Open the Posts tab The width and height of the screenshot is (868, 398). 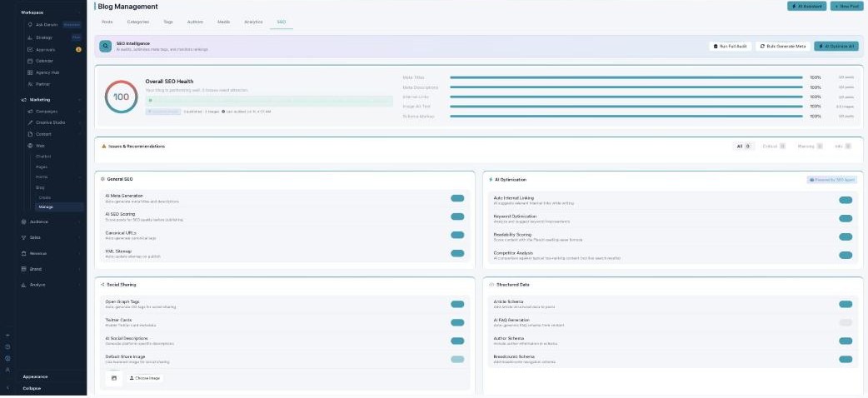coord(107,22)
